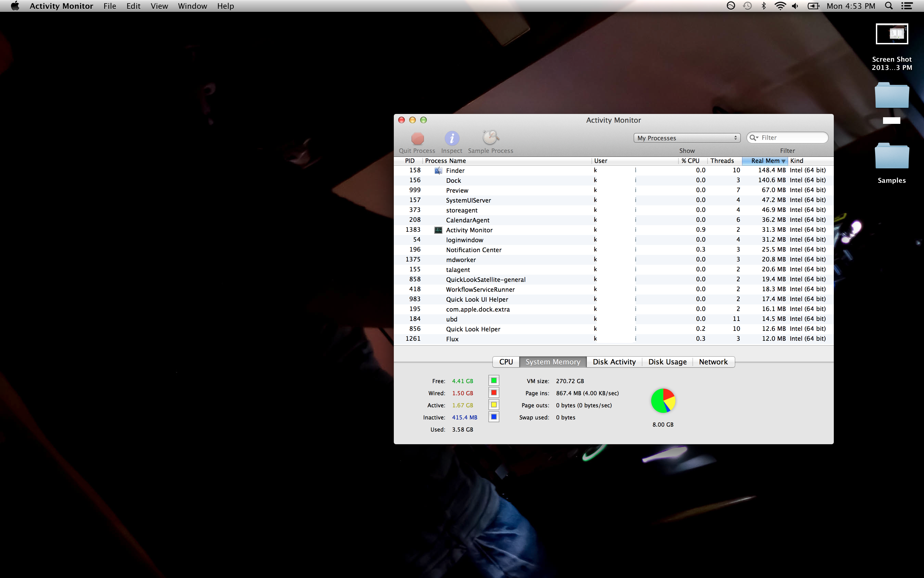This screenshot has height=578, width=924.
Task: Open the View menu
Action: pos(159,6)
